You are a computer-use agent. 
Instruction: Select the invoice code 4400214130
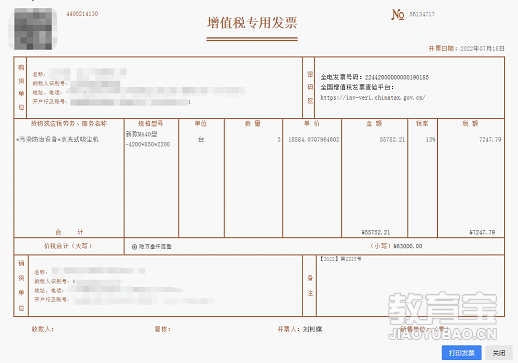point(82,14)
